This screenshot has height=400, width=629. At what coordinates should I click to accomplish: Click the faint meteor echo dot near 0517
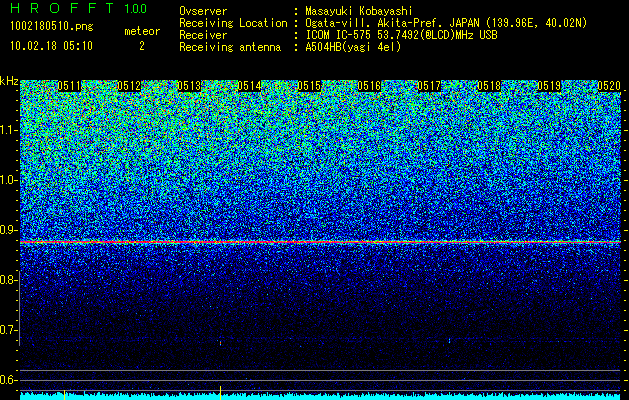(x=449, y=341)
